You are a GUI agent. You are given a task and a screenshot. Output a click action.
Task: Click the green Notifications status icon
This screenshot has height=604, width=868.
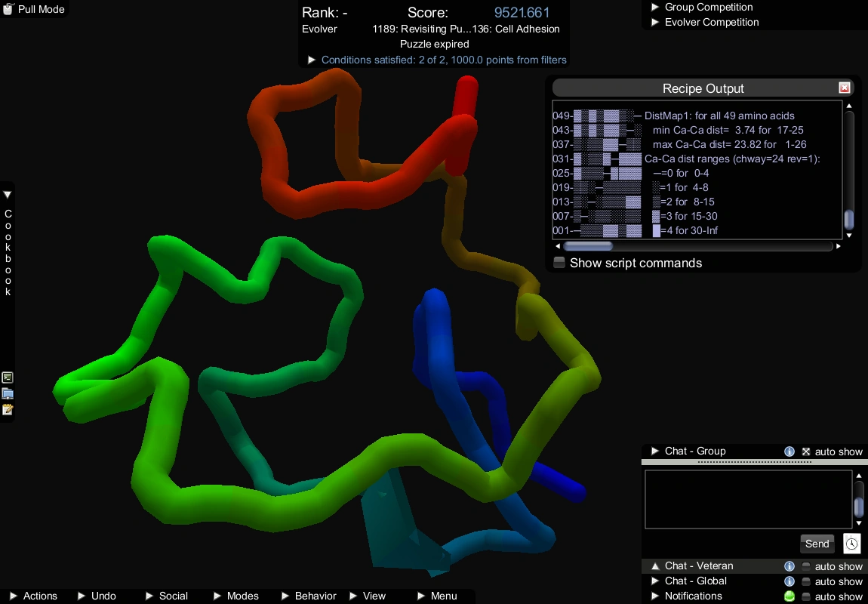point(790,596)
